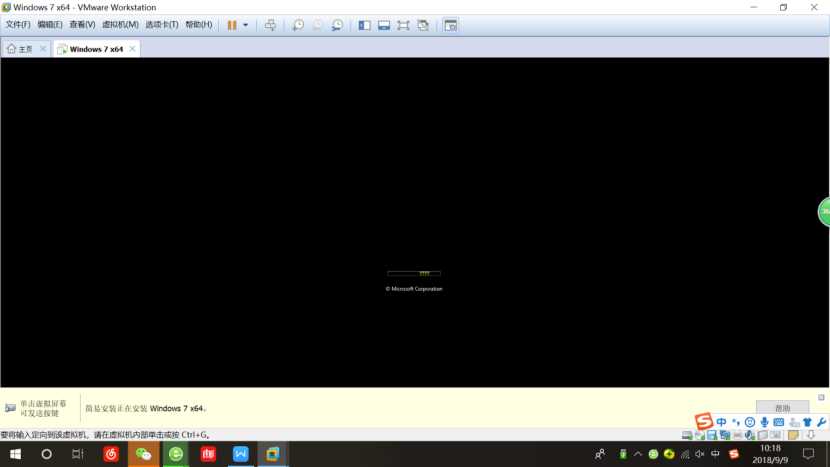Open WeChat from the taskbar
The height and width of the screenshot is (467, 830).
point(143,454)
